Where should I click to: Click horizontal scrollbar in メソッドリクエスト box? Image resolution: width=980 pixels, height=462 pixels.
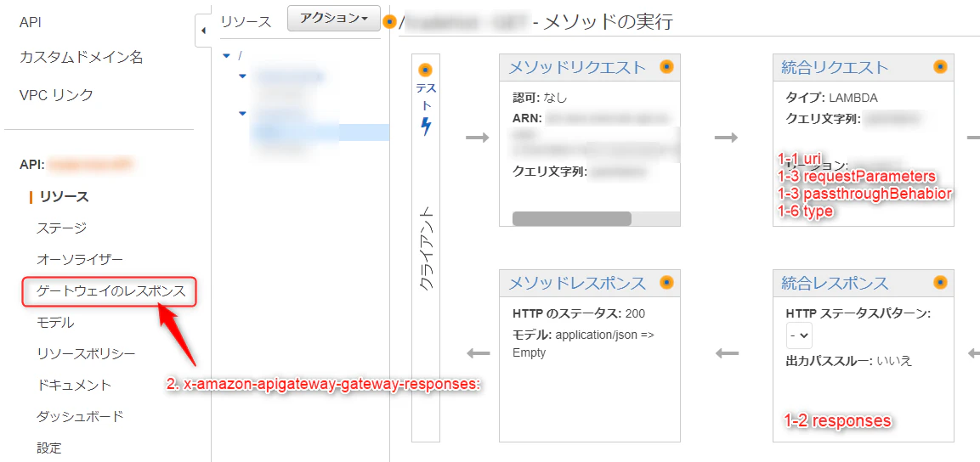click(572, 218)
